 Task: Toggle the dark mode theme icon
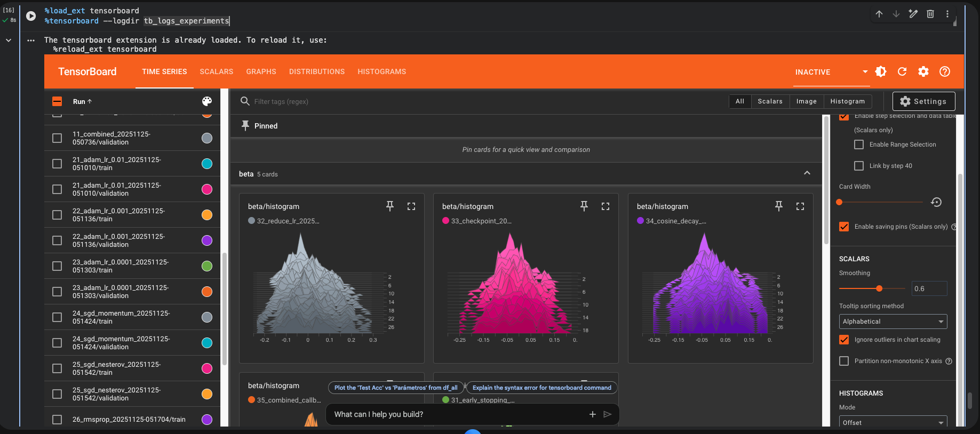point(881,71)
